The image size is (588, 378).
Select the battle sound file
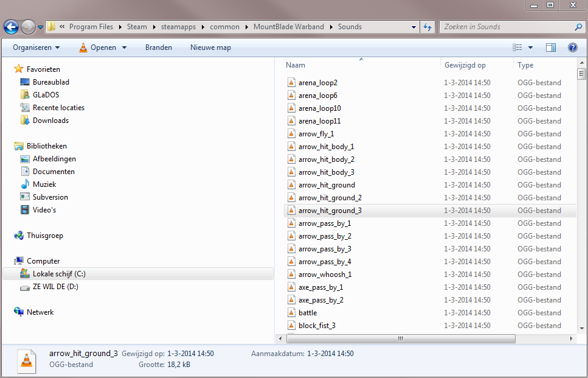(308, 313)
